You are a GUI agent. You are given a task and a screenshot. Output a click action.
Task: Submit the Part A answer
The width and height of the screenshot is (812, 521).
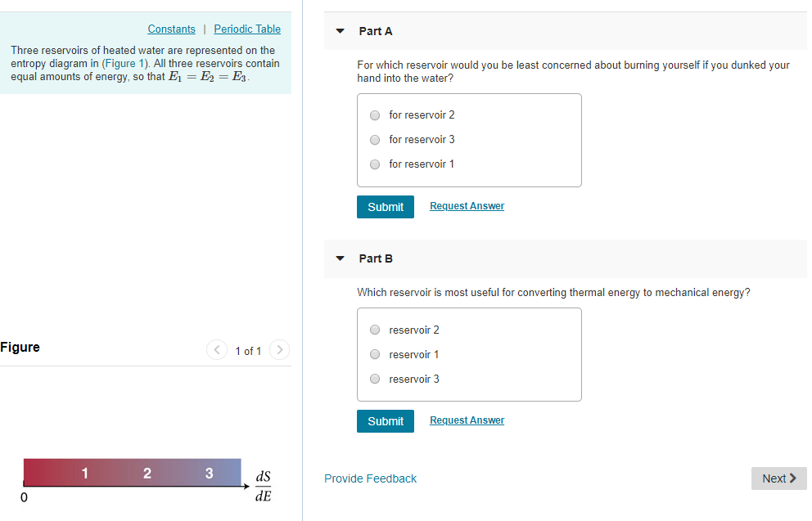(385, 207)
